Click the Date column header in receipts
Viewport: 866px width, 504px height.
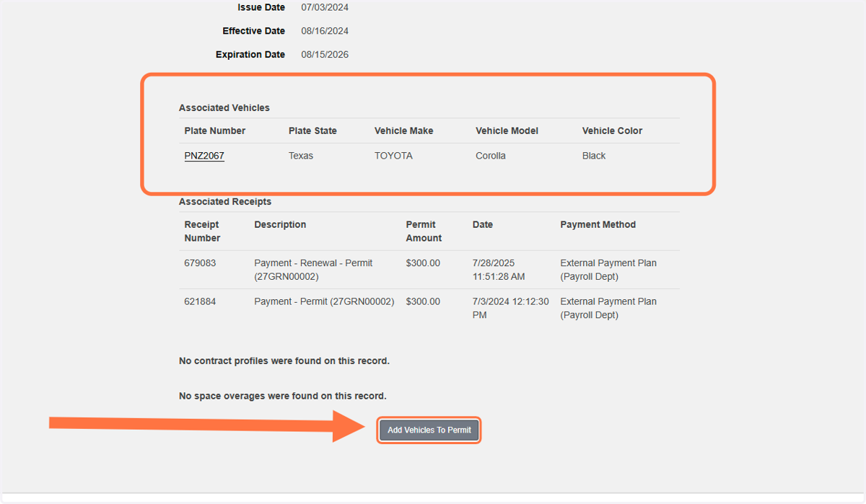pos(483,224)
